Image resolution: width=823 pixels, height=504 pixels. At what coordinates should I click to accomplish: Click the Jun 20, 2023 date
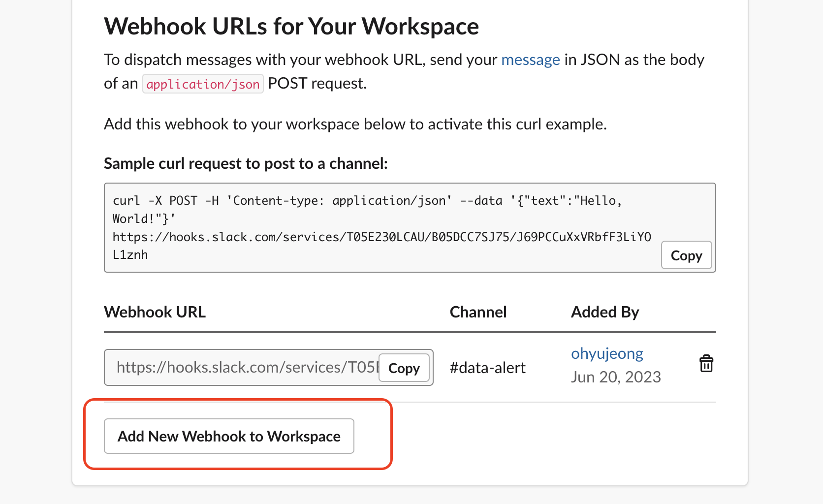pos(616,377)
